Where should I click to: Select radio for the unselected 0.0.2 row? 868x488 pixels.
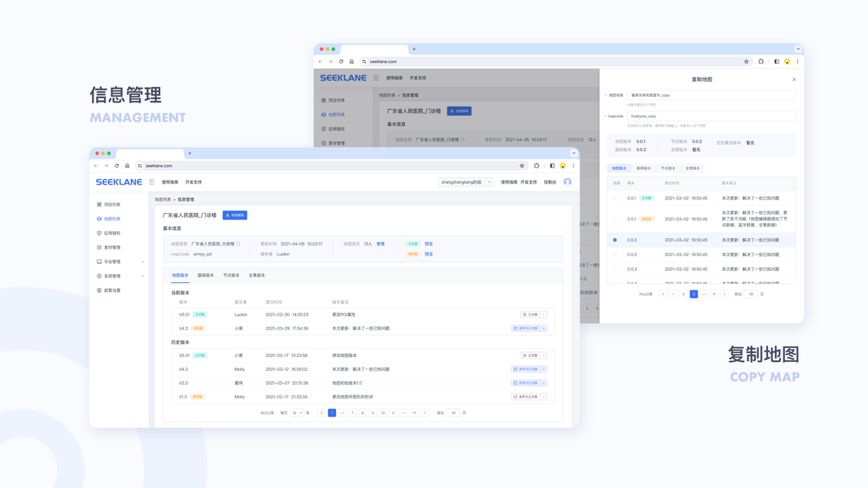click(x=615, y=255)
